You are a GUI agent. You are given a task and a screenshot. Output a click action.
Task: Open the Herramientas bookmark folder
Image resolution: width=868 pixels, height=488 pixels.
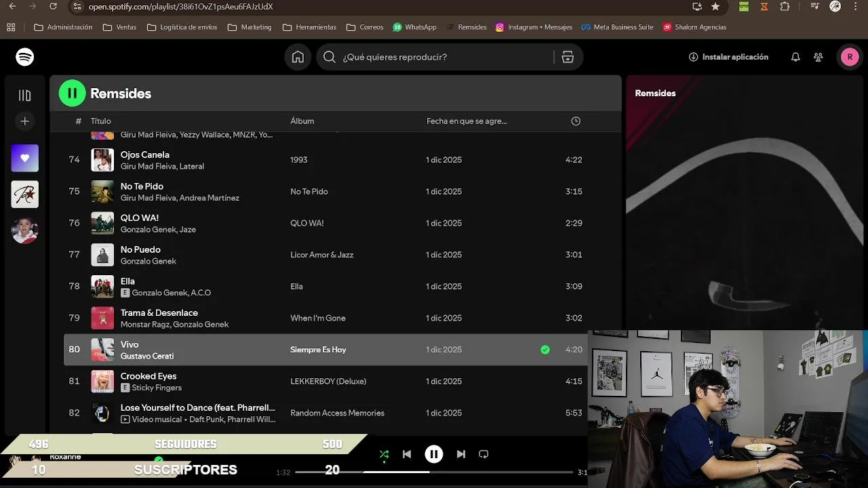click(309, 27)
